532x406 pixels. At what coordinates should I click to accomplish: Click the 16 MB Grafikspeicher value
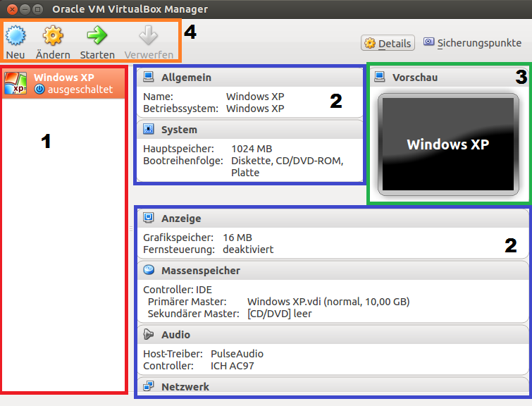click(237, 238)
